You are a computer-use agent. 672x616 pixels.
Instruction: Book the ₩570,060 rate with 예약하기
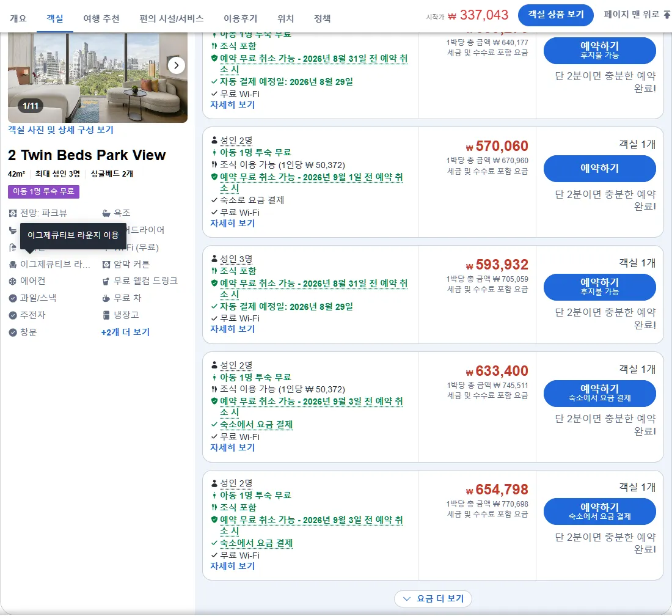click(599, 169)
